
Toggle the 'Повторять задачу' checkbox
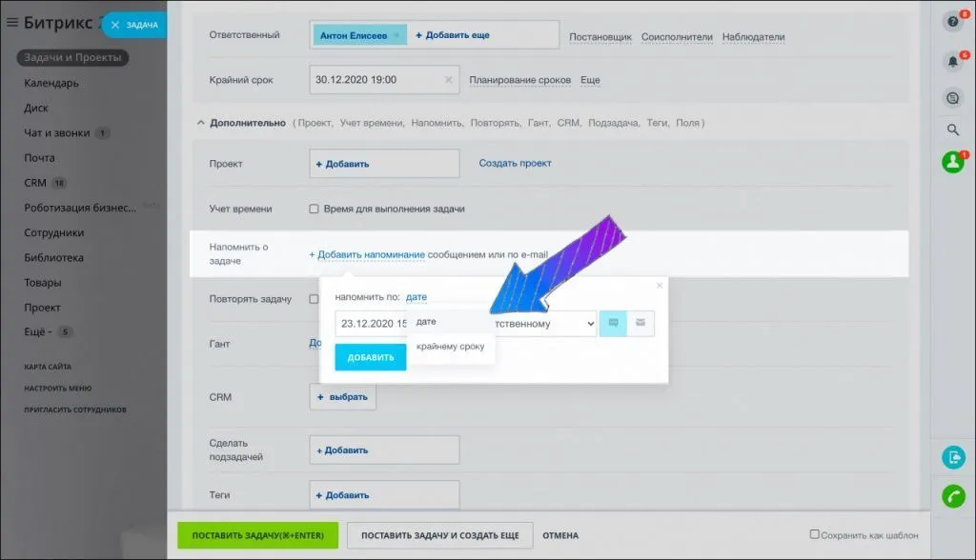point(314,299)
